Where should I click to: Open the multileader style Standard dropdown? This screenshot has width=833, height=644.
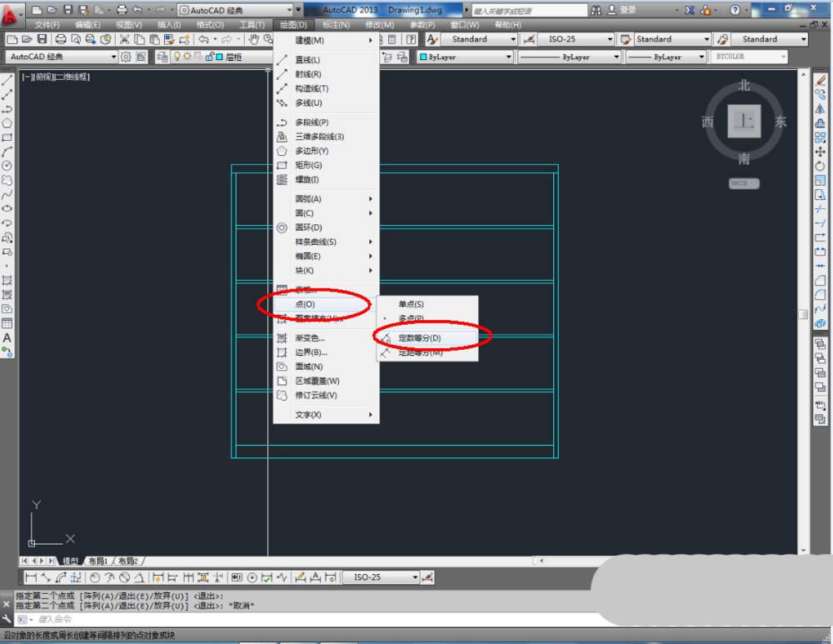pyautogui.click(x=769, y=39)
